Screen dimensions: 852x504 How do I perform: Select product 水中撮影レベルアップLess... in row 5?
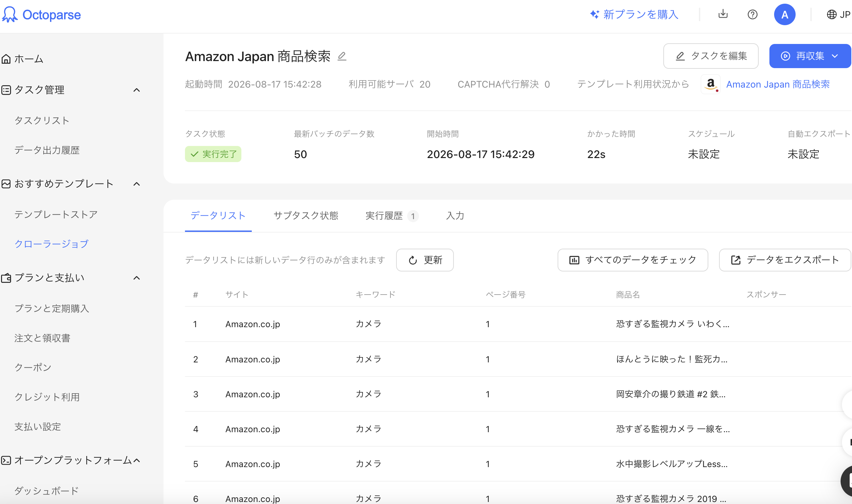point(672,464)
